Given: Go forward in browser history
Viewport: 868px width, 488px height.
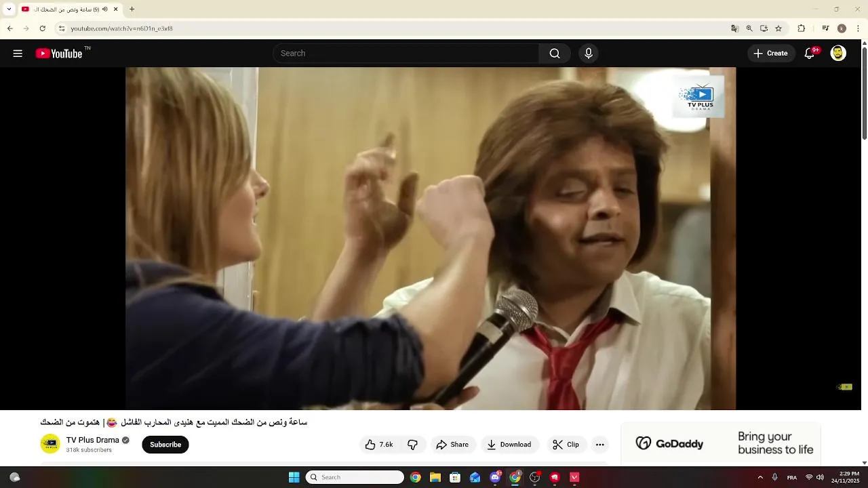Looking at the screenshot, I should click(x=26, y=28).
